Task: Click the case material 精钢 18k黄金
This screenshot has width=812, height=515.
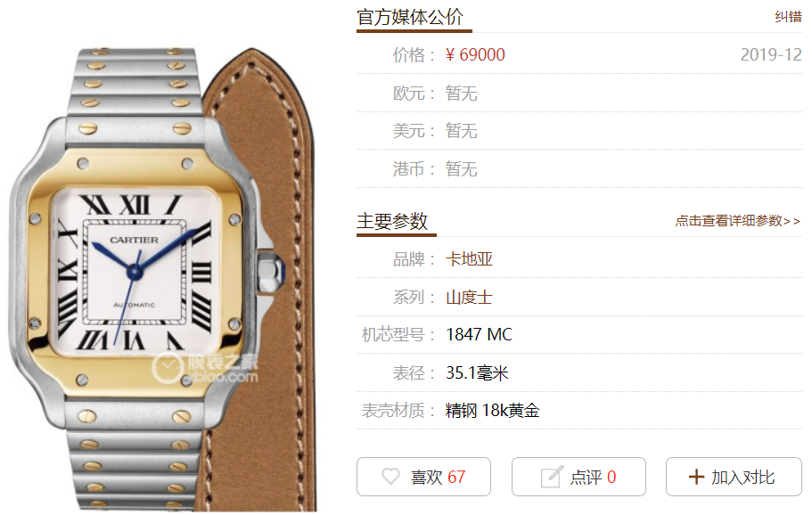Action: [493, 411]
